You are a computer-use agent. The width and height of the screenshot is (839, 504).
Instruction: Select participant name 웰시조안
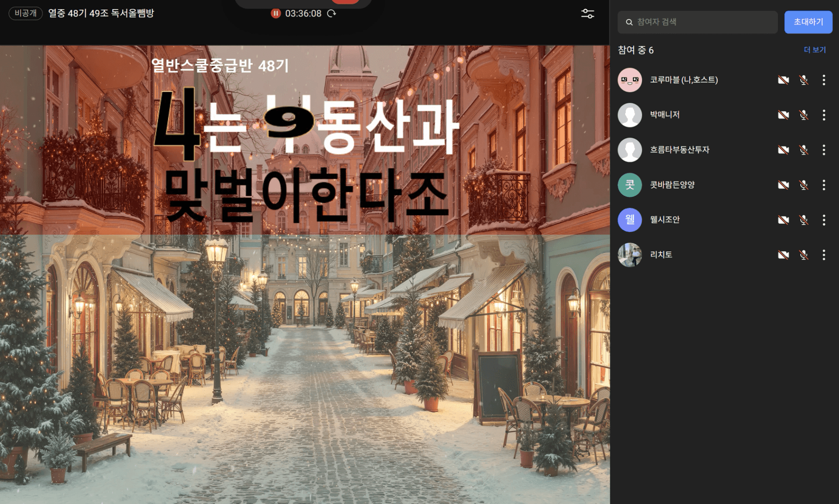(665, 220)
